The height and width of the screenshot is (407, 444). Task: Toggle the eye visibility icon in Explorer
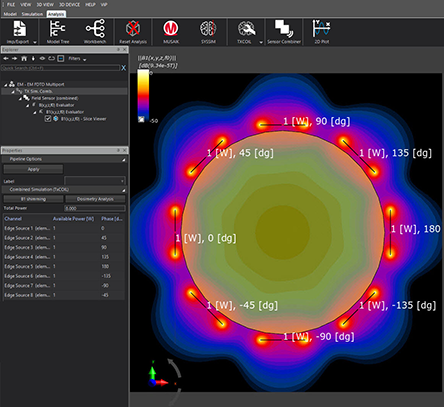(x=42, y=59)
